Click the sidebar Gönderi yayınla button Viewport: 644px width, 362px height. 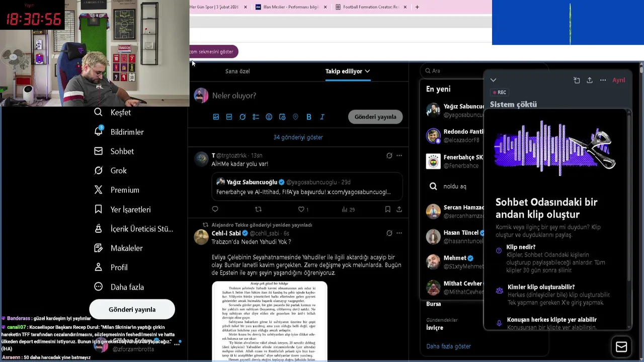coord(132,309)
